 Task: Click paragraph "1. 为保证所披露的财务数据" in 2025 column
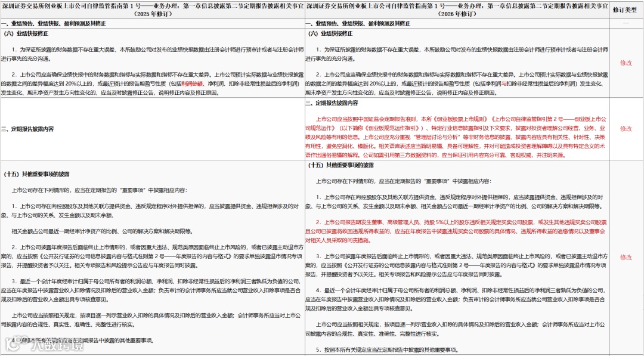[x=153, y=54]
